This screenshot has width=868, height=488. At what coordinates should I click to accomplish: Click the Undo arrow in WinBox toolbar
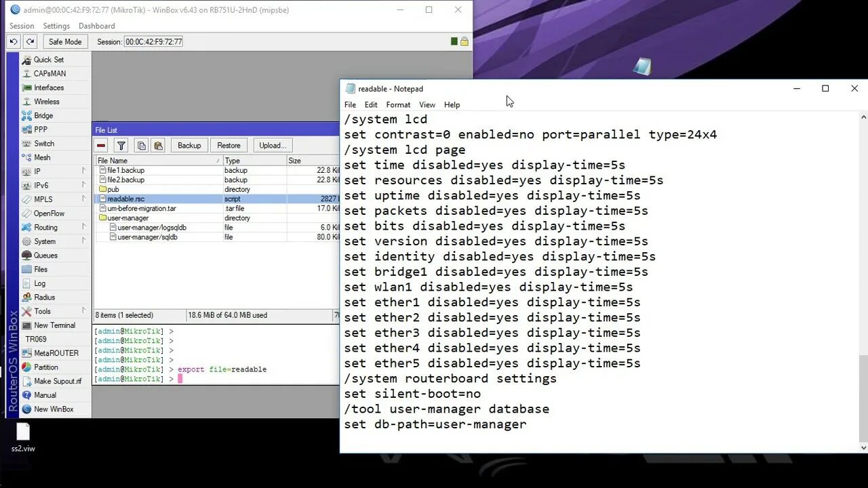pyautogui.click(x=13, y=41)
